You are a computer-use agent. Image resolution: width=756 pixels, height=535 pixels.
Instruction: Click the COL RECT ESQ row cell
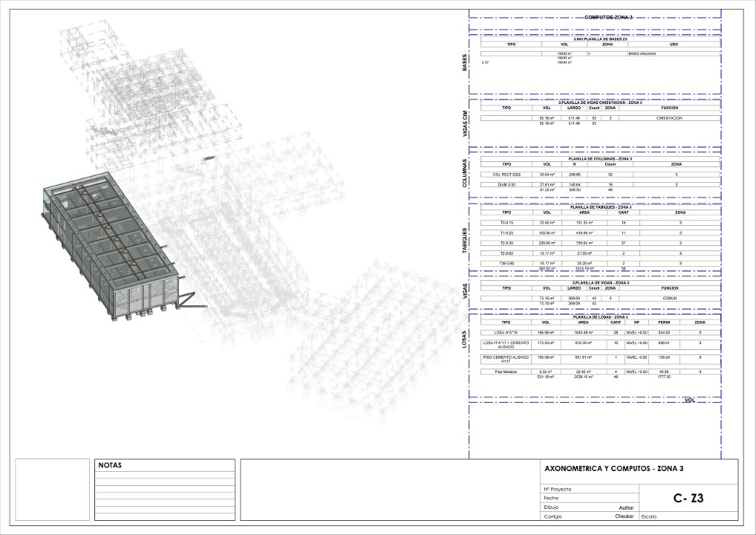tap(506, 175)
